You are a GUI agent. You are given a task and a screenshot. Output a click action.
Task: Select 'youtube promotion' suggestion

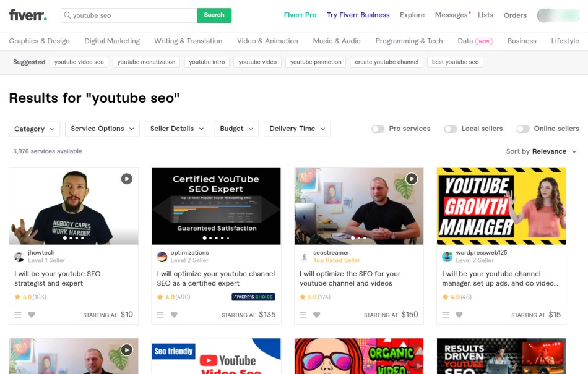click(x=316, y=62)
